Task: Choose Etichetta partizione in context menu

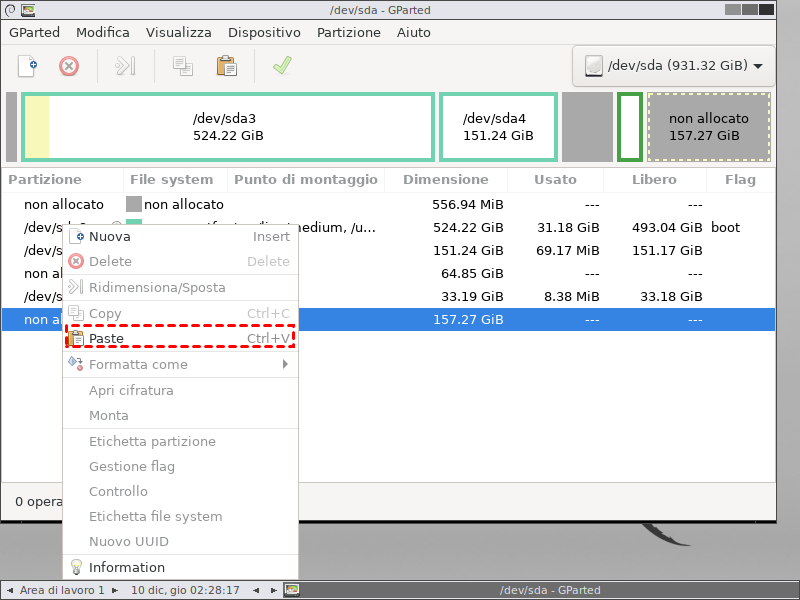Action: (x=180, y=441)
